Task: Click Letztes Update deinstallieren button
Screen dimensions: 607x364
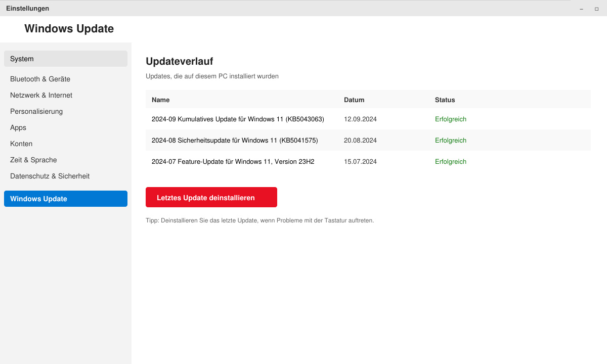Action: tap(211, 197)
